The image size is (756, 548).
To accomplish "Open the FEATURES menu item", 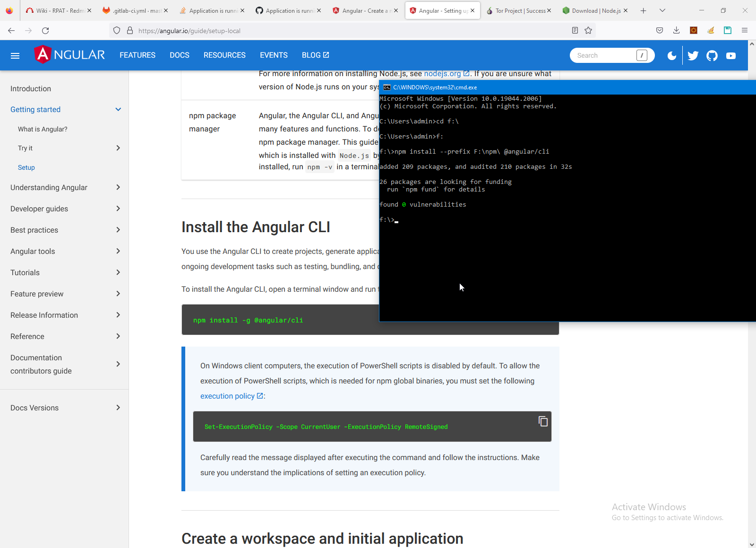I will pyautogui.click(x=137, y=55).
